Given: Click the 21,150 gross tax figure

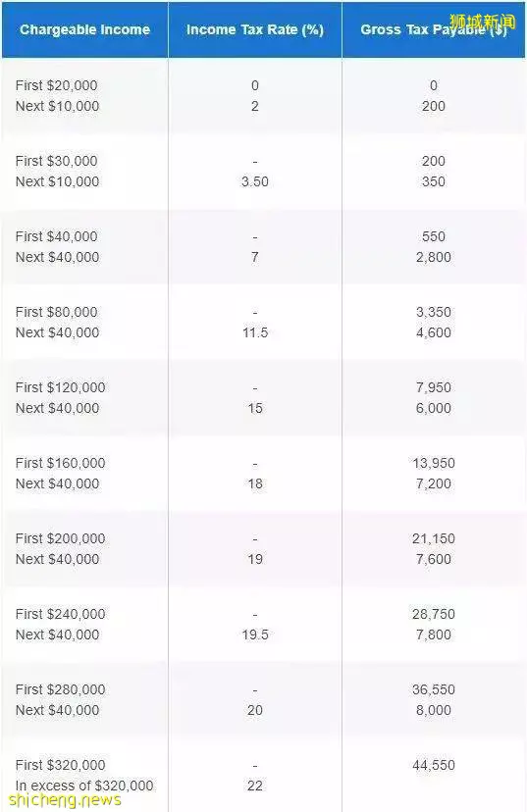Looking at the screenshot, I should tap(434, 539).
